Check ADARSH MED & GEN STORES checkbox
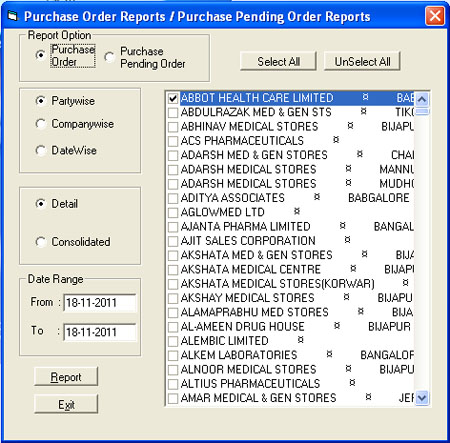 click(173, 156)
